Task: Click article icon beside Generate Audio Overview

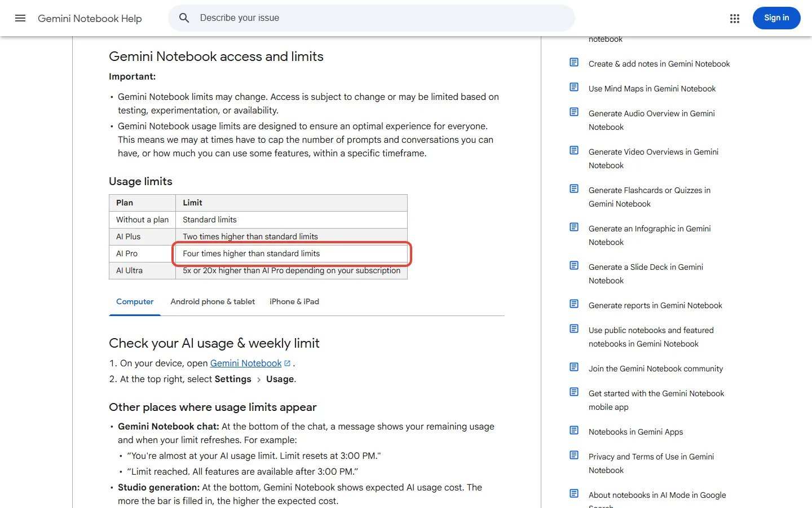Action: pos(574,112)
